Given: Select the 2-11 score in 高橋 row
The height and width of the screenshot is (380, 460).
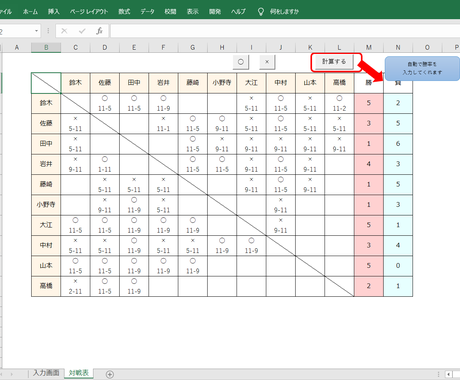Looking at the screenshot, I should click(x=75, y=291).
